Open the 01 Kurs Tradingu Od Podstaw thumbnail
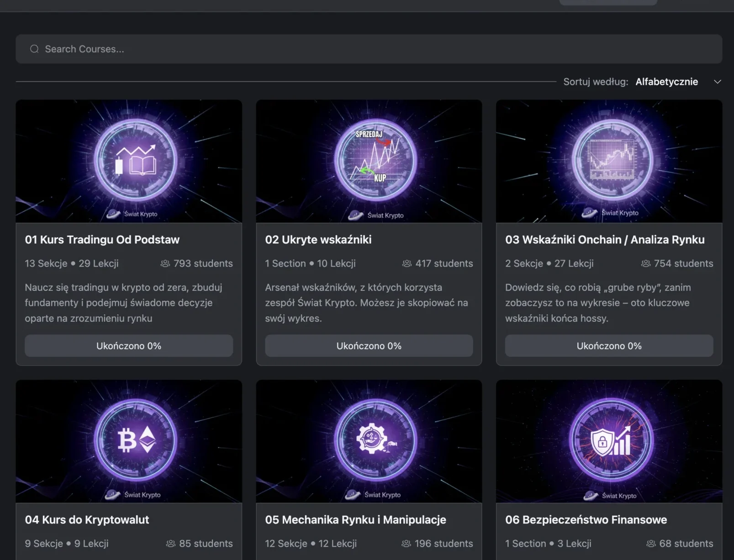The image size is (734, 560). [129, 161]
